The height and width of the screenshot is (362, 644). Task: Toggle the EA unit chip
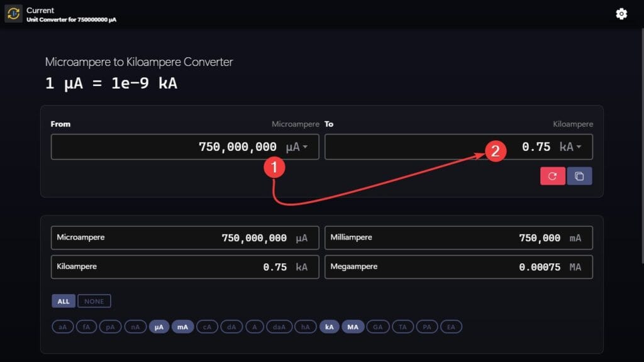pos(451,327)
